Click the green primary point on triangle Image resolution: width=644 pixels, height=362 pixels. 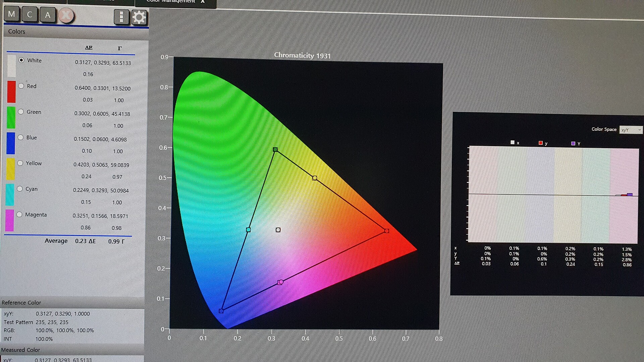point(275,149)
